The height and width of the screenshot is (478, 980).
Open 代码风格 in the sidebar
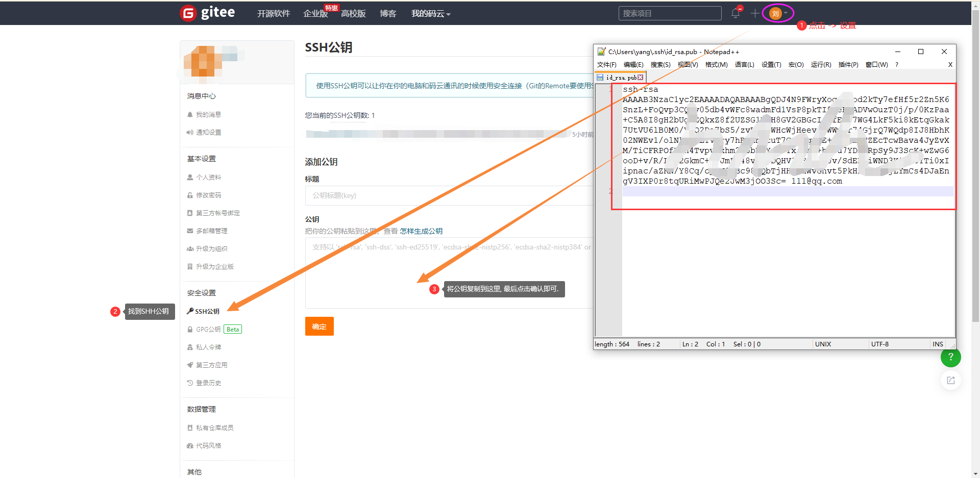coord(204,446)
